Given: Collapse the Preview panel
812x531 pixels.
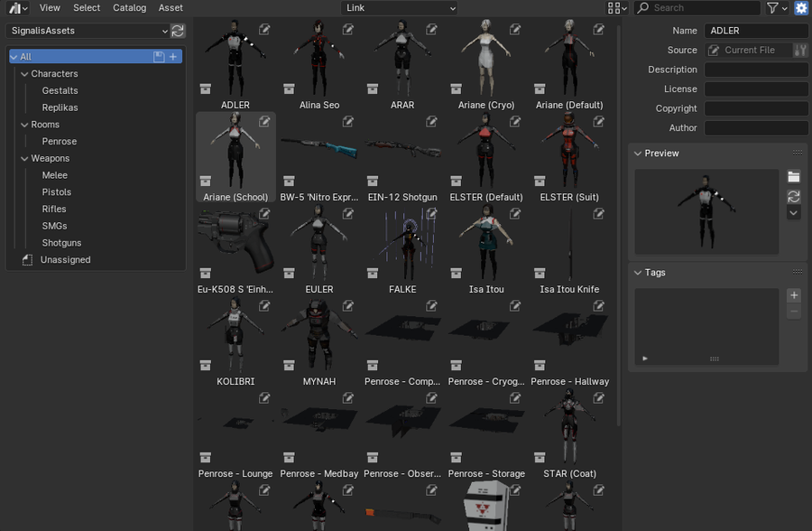Looking at the screenshot, I should pos(638,154).
